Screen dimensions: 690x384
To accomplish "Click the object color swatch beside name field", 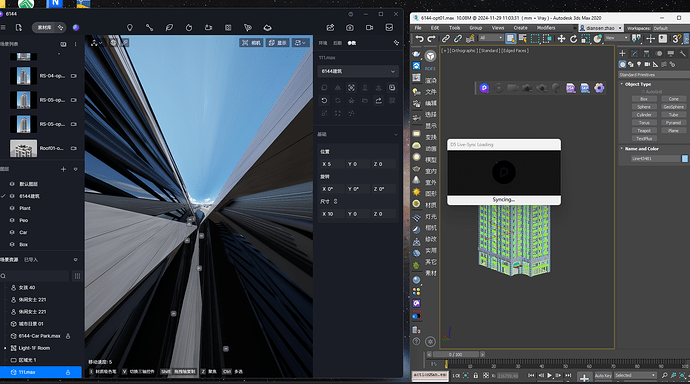I will click(685, 158).
